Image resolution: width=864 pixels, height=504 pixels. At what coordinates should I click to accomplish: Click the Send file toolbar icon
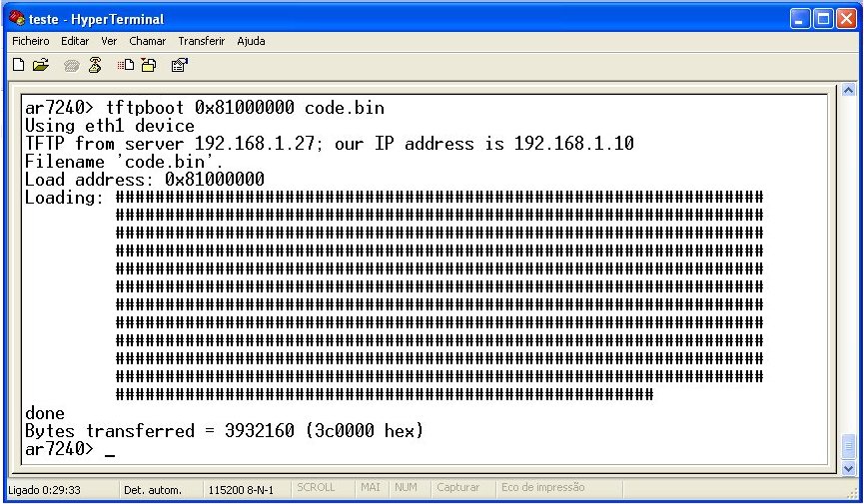pyautogui.click(x=126, y=66)
